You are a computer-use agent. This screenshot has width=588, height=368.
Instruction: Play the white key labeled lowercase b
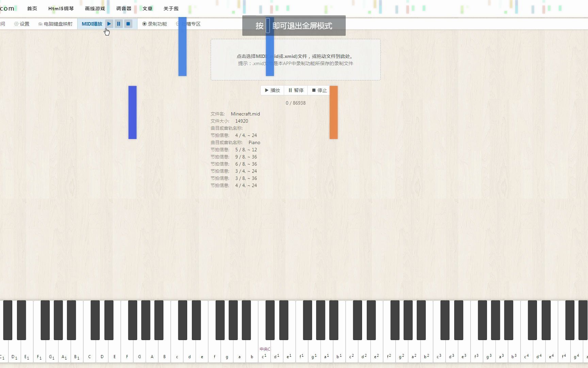[x=252, y=351]
